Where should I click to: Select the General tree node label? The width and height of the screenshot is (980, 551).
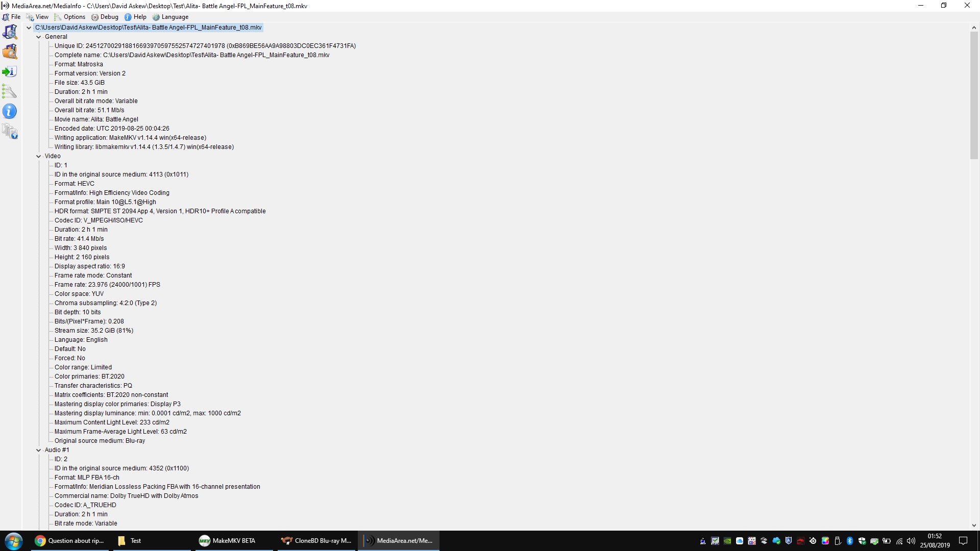[56, 37]
